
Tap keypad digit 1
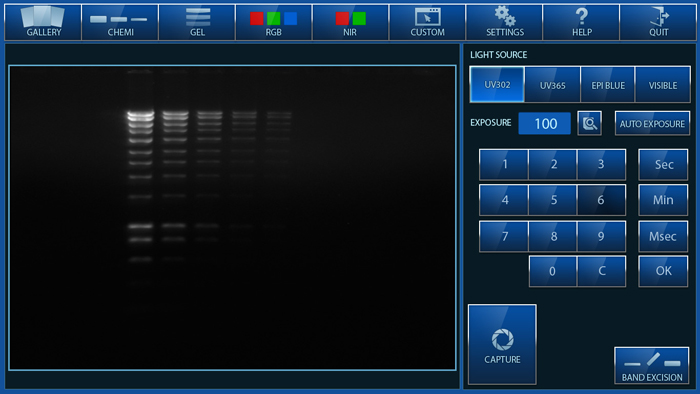point(504,165)
